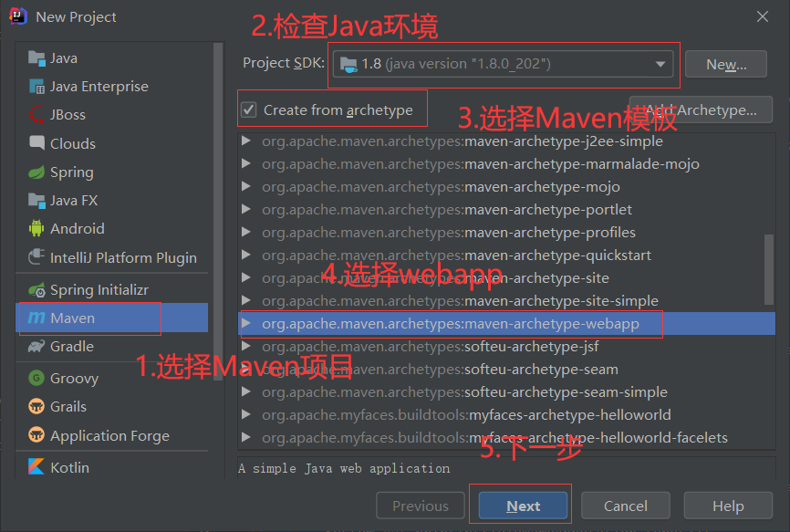Click the Maven m icon
The image size is (790, 532).
[36, 318]
